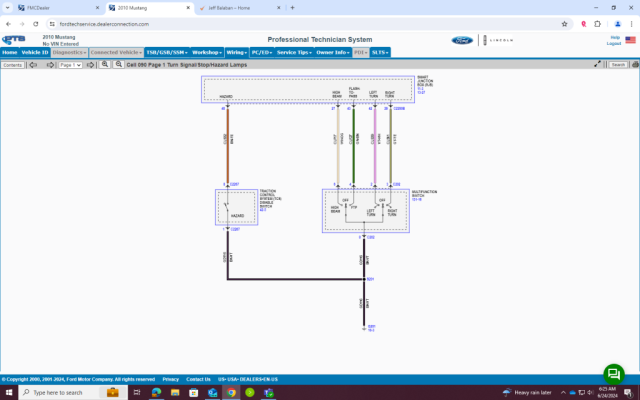This screenshot has width=640, height=400.
Task: Click the Lincoln logo
Action: click(498, 40)
